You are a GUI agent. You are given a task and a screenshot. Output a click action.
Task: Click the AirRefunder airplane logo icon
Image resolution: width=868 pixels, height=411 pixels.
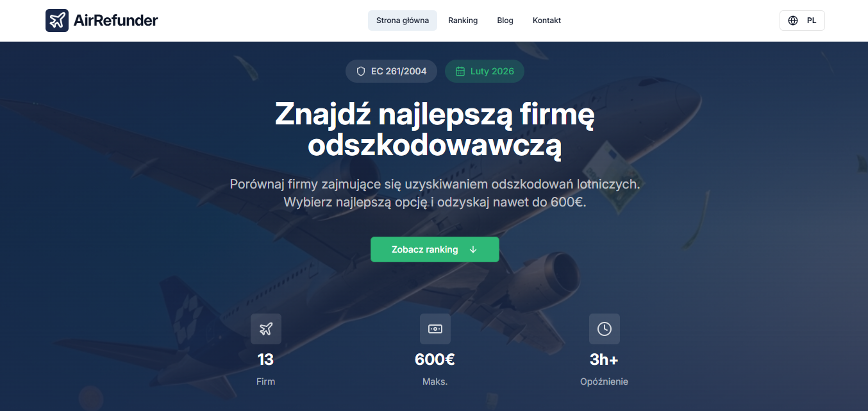[57, 21]
